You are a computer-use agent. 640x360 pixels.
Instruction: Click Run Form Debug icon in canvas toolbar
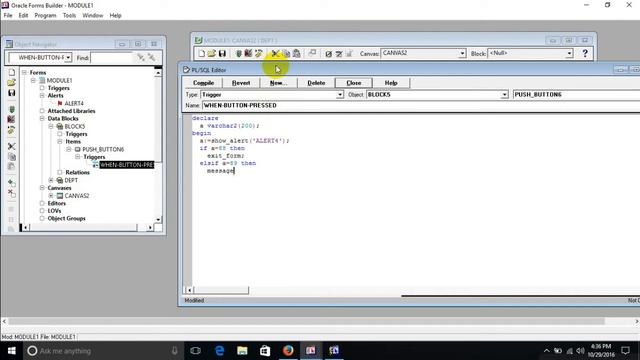pyautogui.click(x=248, y=53)
